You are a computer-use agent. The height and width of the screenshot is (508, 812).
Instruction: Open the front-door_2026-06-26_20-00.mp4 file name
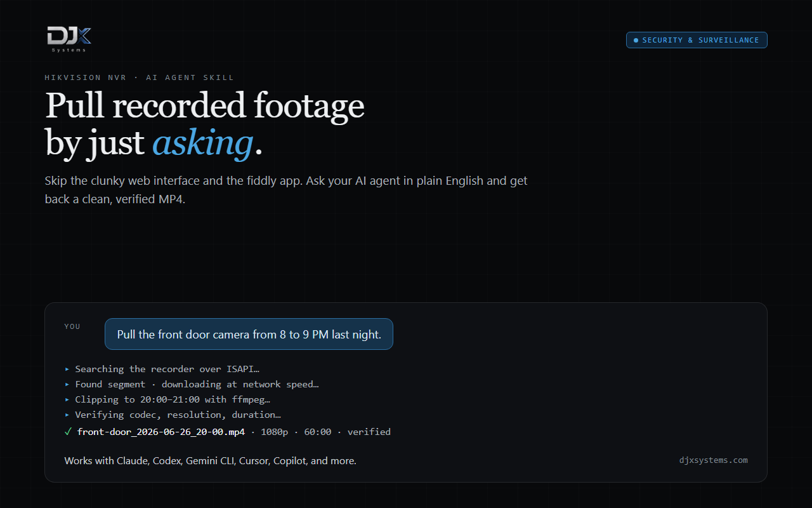(161, 432)
